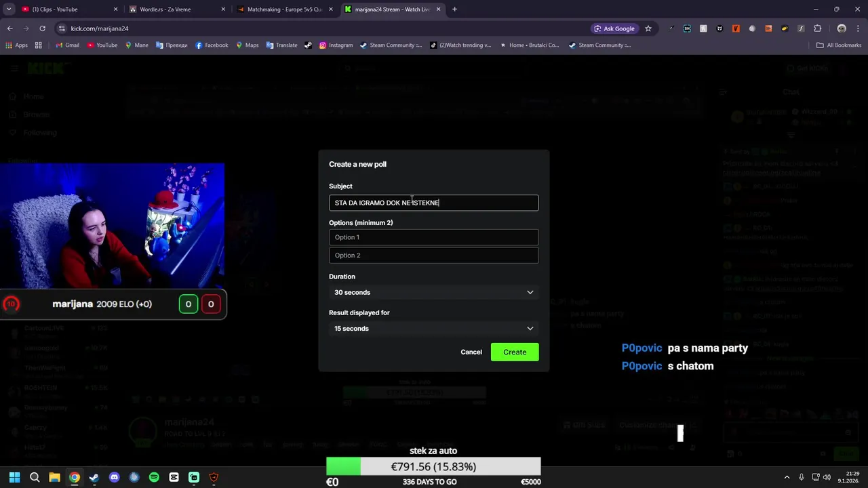Switch to the Clips - YouTube tab

coord(68,9)
